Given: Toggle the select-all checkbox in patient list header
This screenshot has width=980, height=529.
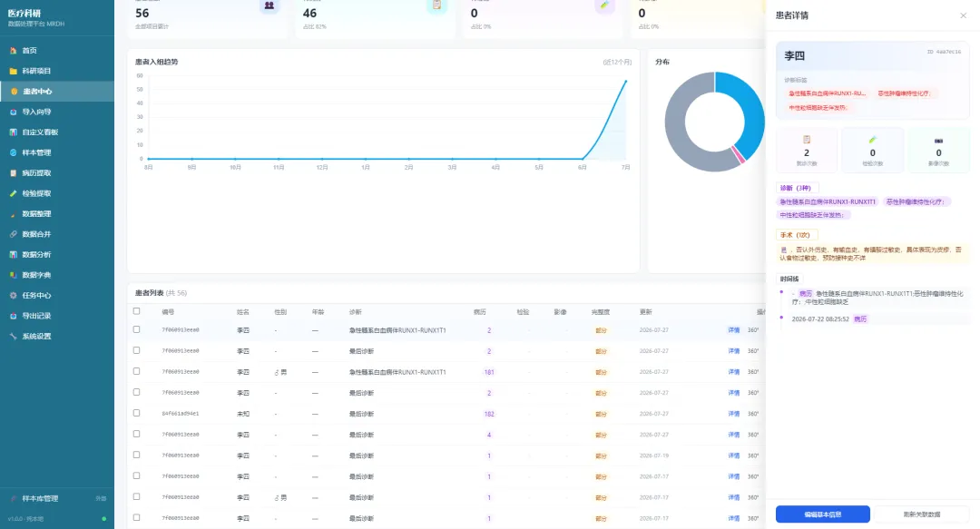Looking at the screenshot, I should [x=136, y=311].
